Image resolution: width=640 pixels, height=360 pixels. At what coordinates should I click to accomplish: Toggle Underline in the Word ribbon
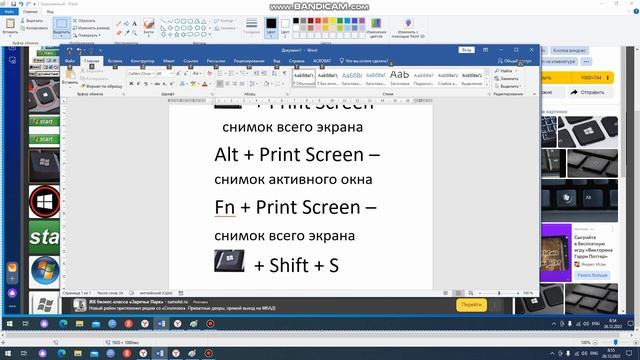click(x=146, y=84)
